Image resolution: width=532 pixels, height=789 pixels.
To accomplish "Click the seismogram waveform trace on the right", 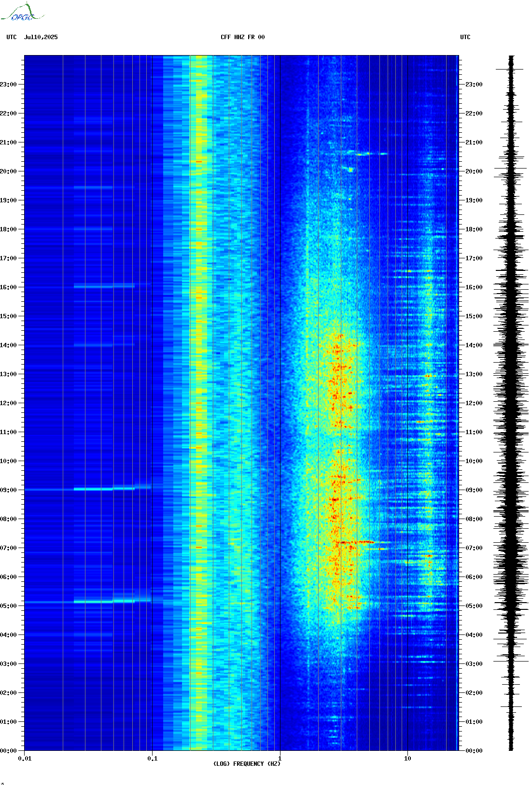I will click(x=511, y=403).
